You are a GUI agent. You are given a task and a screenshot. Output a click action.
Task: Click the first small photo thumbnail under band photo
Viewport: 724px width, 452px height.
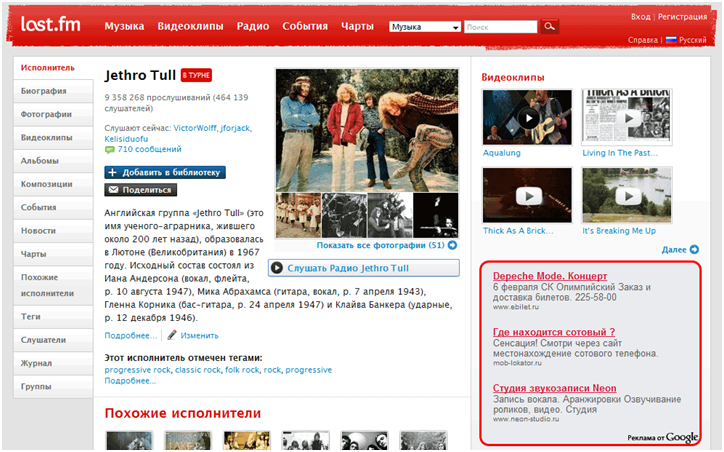pyautogui.click(x=298, y=215)
